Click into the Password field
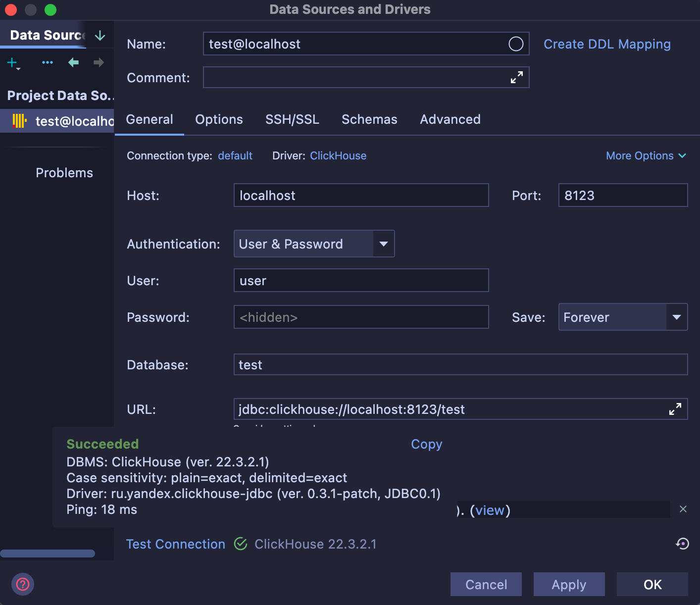The width and height of the screenshot is (700, 605). point(361,317)
